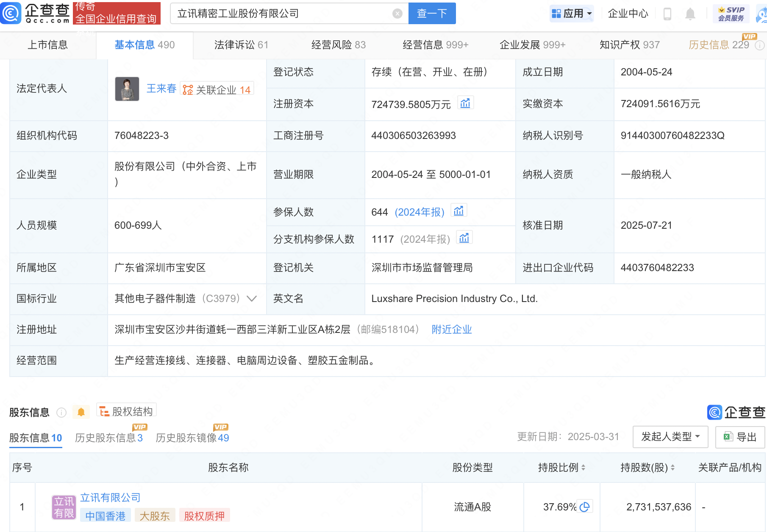The height and width of the screenshot is (532, 767).
Task: Click the 大股东 tag
Action: coord(155,515)
